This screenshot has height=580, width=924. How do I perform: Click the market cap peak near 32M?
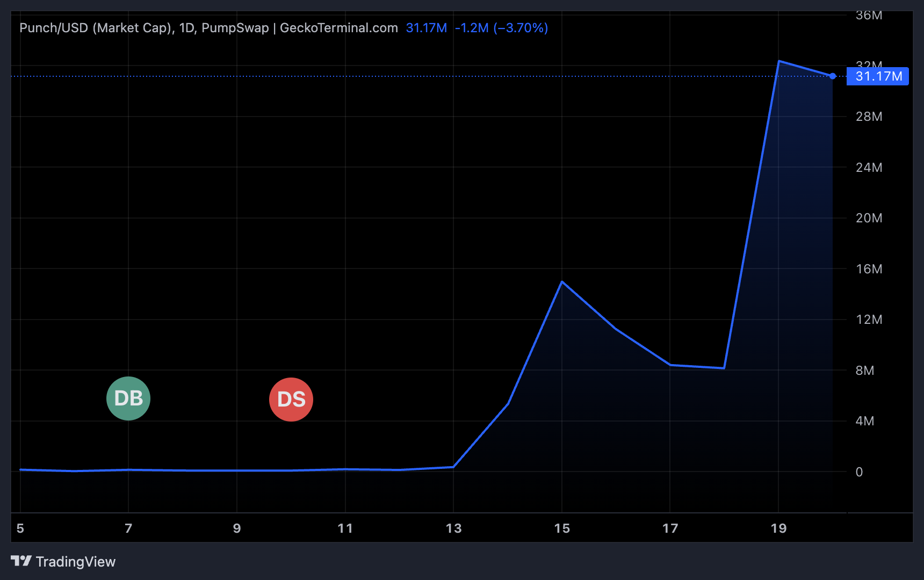tap(779, 61)
